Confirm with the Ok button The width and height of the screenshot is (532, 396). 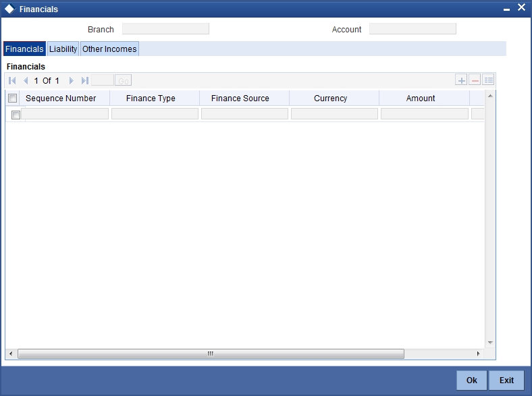tap(472, 380)
